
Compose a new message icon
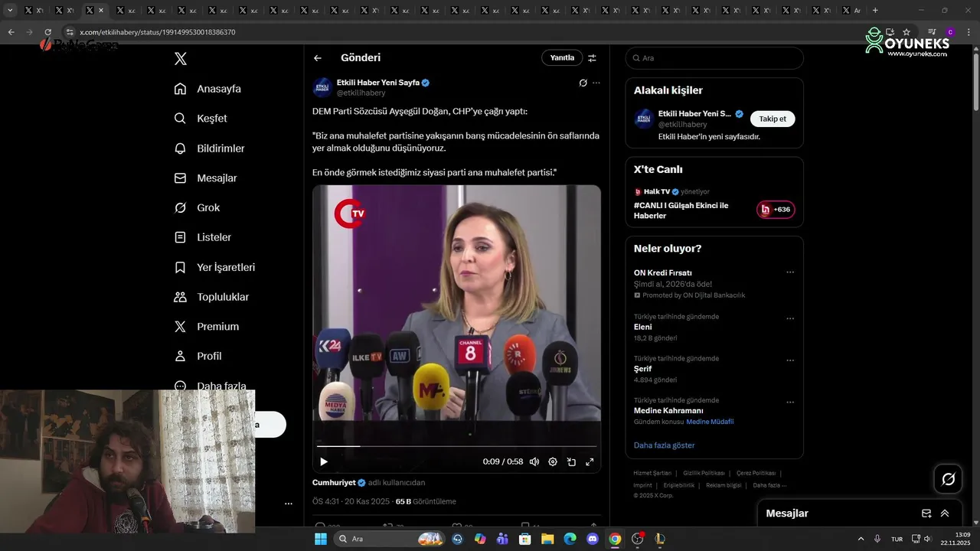926,514
